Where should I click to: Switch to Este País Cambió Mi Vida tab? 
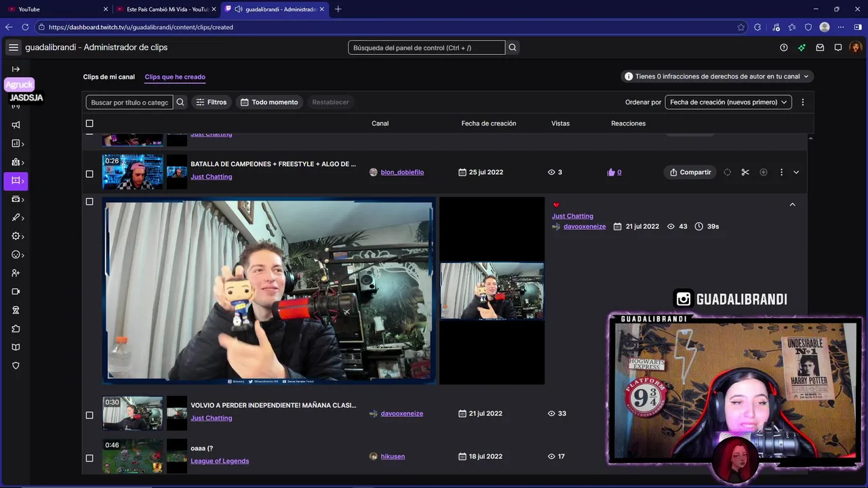point(165,9)
